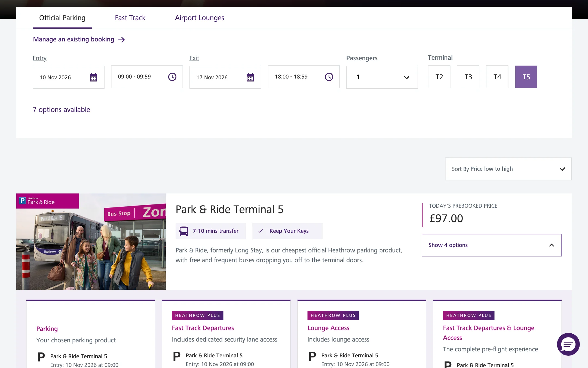Screen dimensions: 588x368
Task: Click the checkmark beside Keep Your Keys
Action: [x=261, y=231]
